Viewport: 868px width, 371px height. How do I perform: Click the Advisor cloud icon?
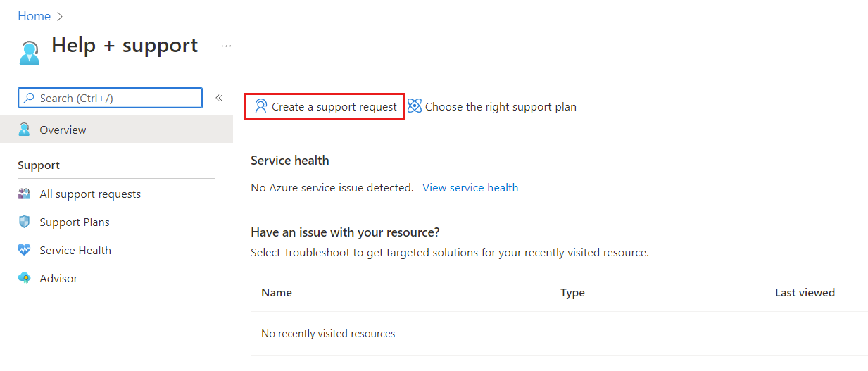pyautogui.click(x=25, y=278)
